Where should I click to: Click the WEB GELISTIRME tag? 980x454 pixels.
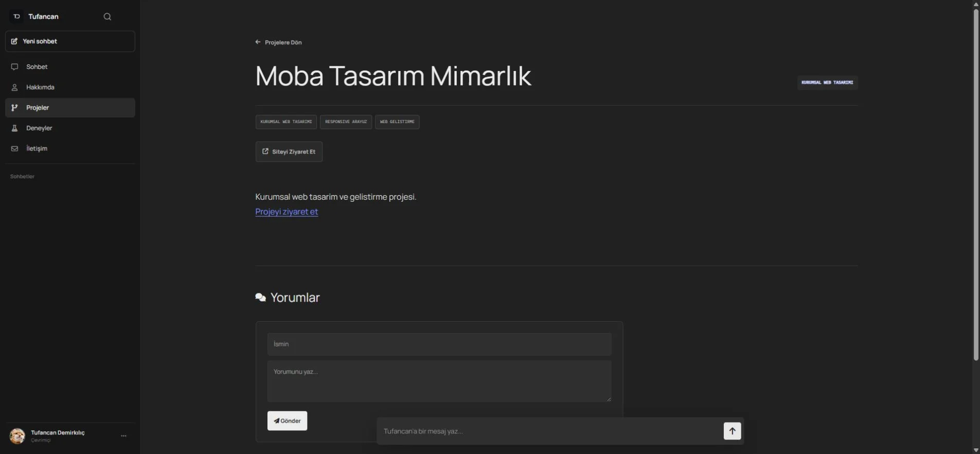(397, 122)
